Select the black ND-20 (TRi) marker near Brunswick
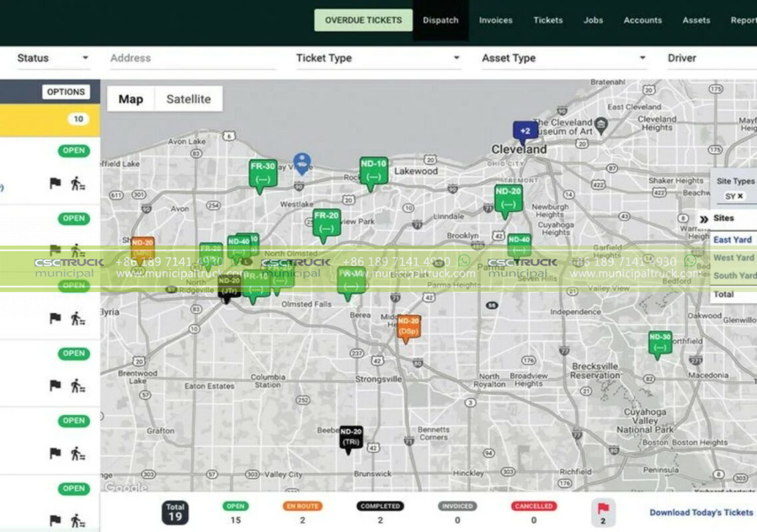Image resolution: width=757 pixels, height=532 pixels. 351,434
